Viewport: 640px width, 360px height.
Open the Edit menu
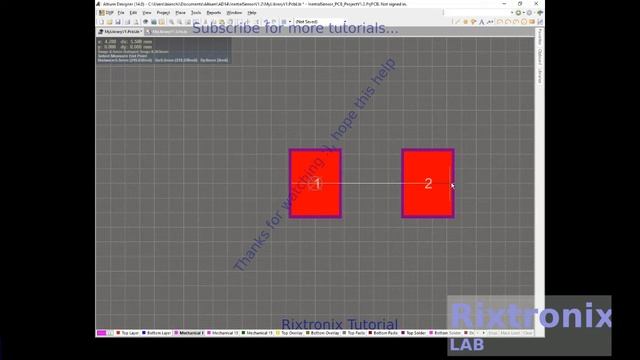[x=133, y=13]
